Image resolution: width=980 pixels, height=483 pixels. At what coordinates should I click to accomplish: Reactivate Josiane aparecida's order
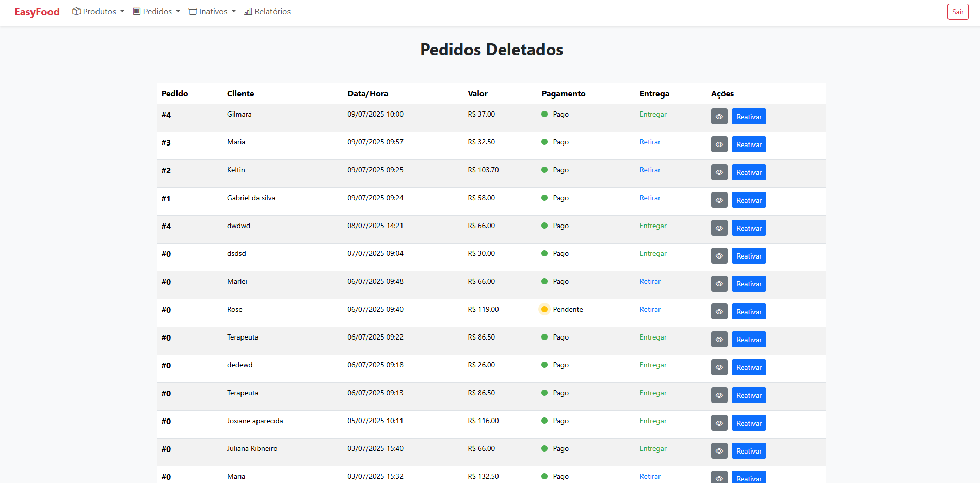pyautogui.click(x=749, y=423)
